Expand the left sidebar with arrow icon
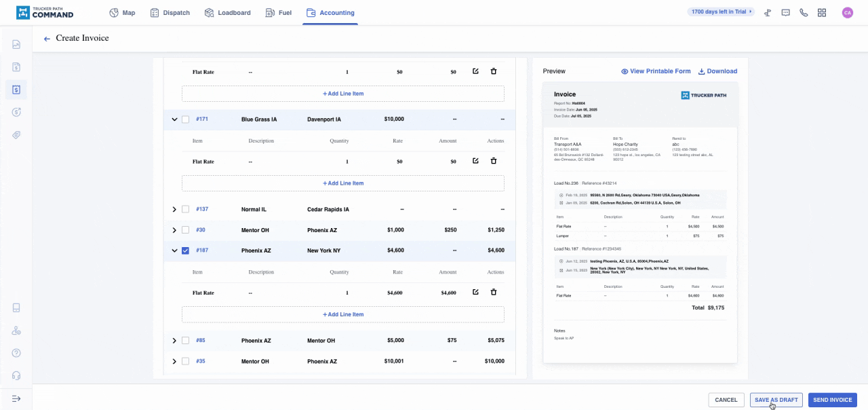The image size is (868, 410). [x=16, y=398]
